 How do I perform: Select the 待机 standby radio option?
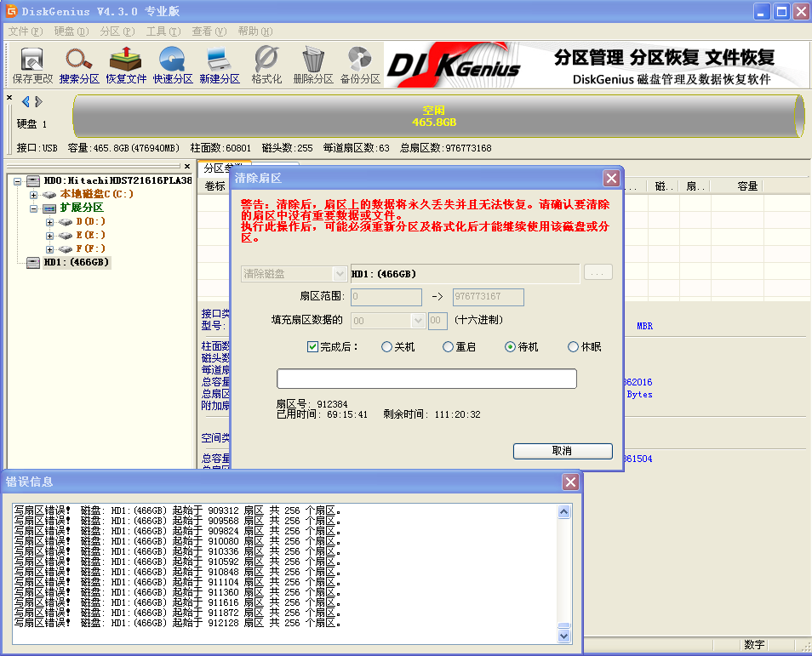[510, 347]
